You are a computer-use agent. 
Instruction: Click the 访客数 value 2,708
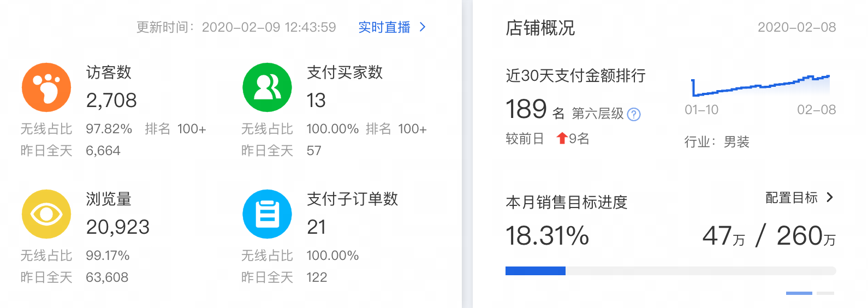pyautogui.click(x=111, y=100)
